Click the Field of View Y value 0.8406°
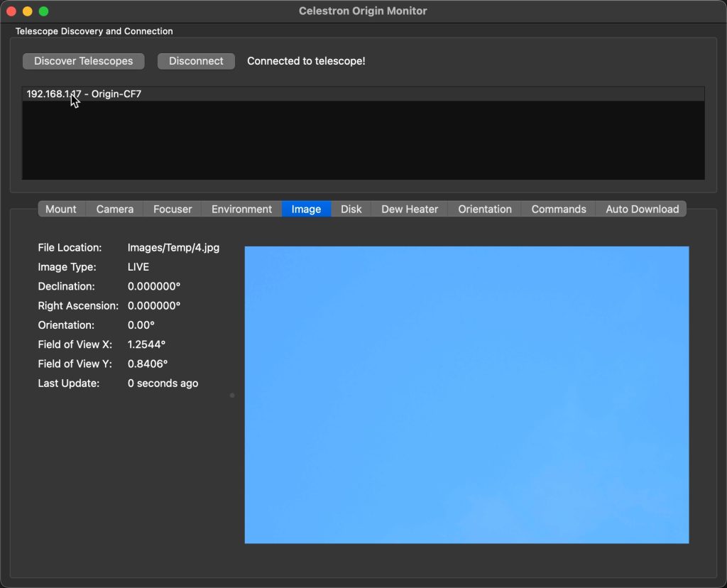 click(148, 364)
